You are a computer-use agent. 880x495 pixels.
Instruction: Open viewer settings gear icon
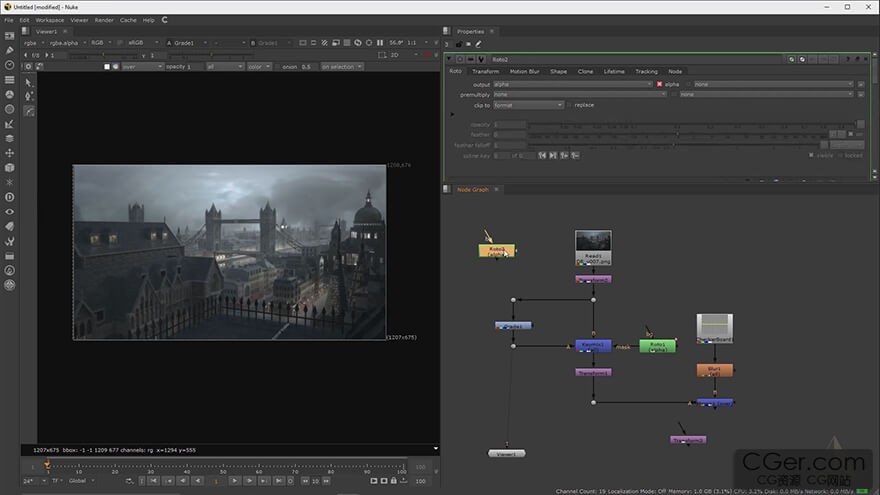[x=28, y=66]
